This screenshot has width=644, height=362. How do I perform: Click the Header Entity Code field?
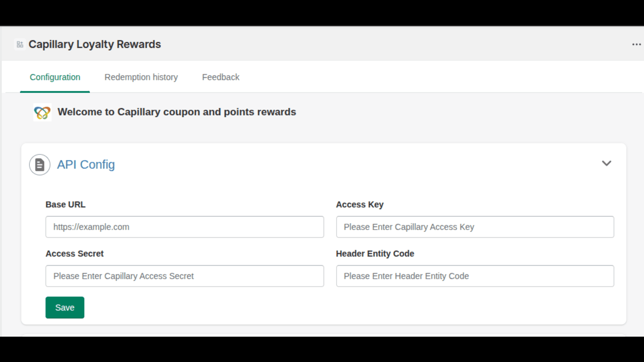475,276
